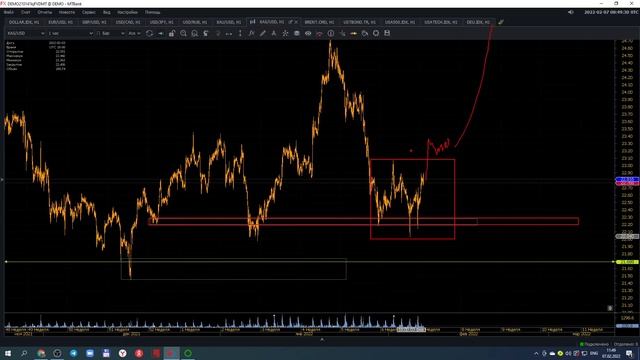Click the small icon at chart bottom right
The width and height of the screenshot is (640, 360).
tap(610, 308)
